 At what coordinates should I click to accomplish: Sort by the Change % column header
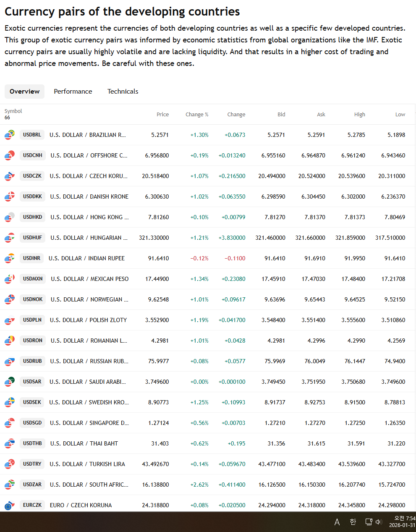(197, 115)
